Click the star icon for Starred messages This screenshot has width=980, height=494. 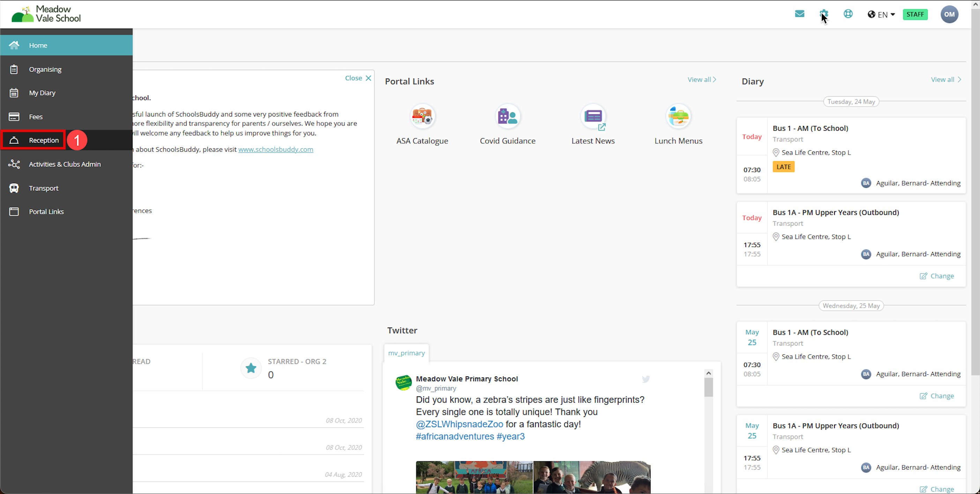point(251,368)
